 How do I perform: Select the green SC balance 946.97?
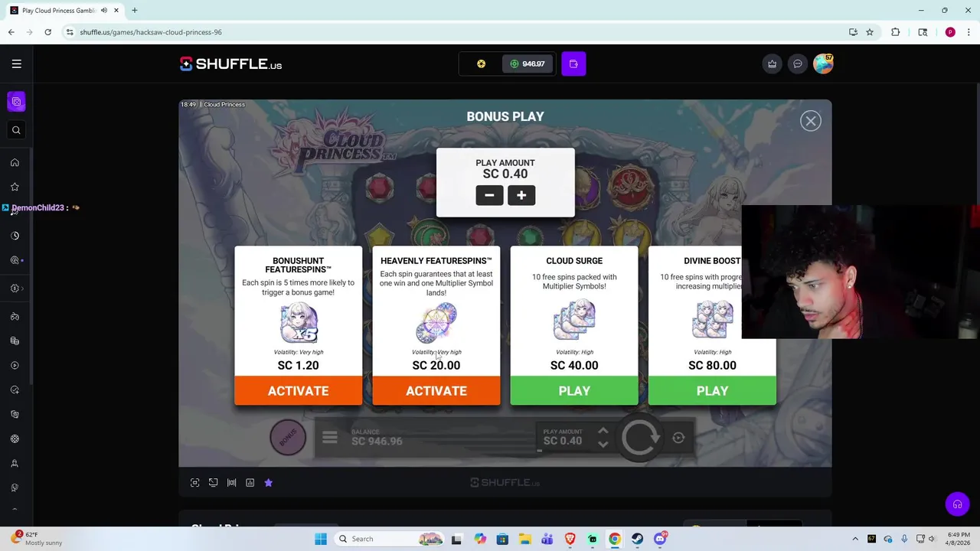[x=528, y=64]
